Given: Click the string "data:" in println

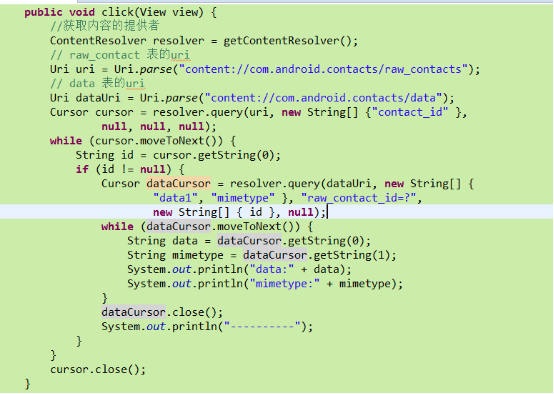Looking at the screenshot, I should tap(272, 270).
